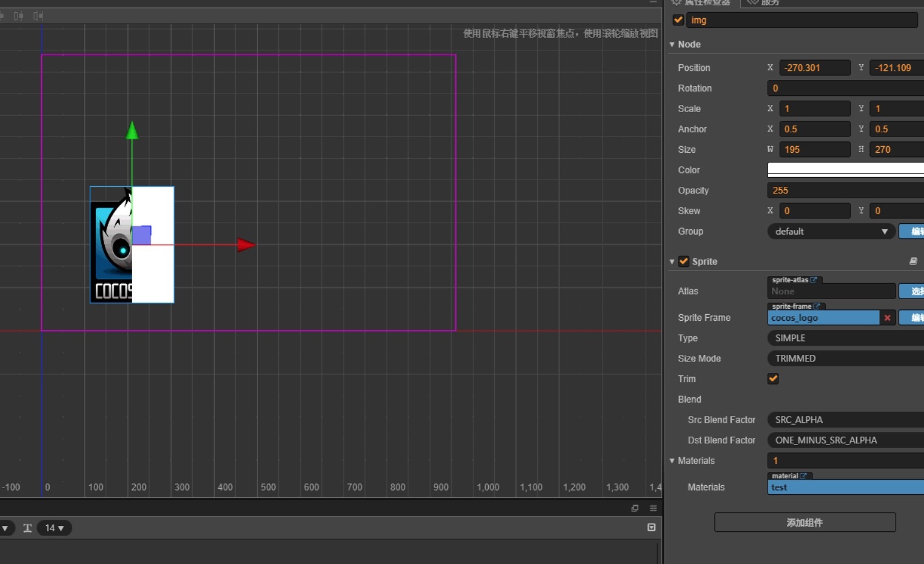Screen dimensions: 924x564
Task: Clear the cocos_logo sprite frame with red X
Action: click(888, 318)
